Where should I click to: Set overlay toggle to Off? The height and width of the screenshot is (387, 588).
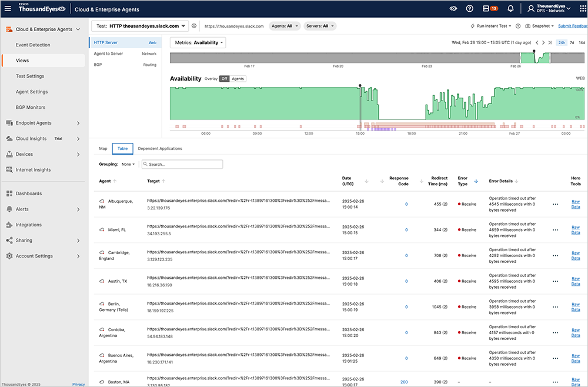[x=224, y=79]
